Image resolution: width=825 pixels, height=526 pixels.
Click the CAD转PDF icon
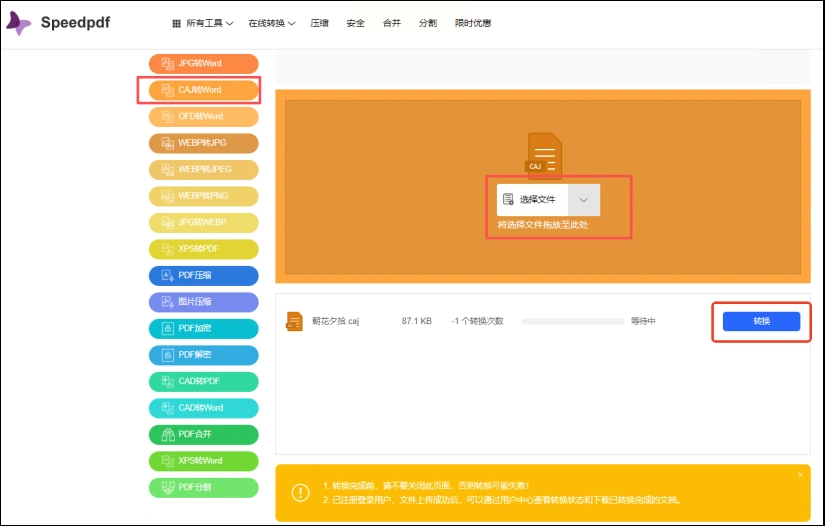pos(167,381)
